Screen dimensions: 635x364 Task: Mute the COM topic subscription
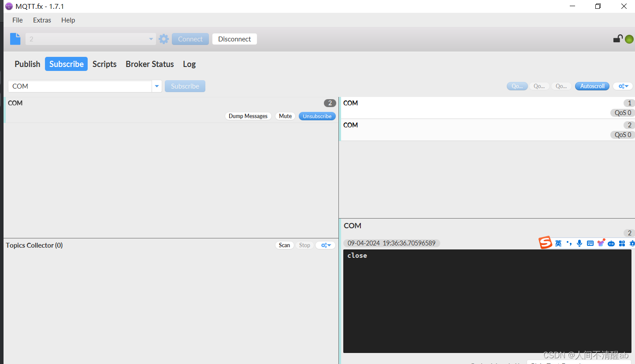285,116
